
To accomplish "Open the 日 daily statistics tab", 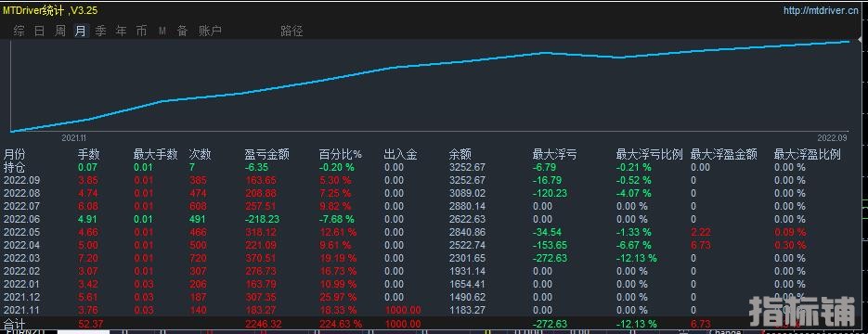I will pos(39,32).
